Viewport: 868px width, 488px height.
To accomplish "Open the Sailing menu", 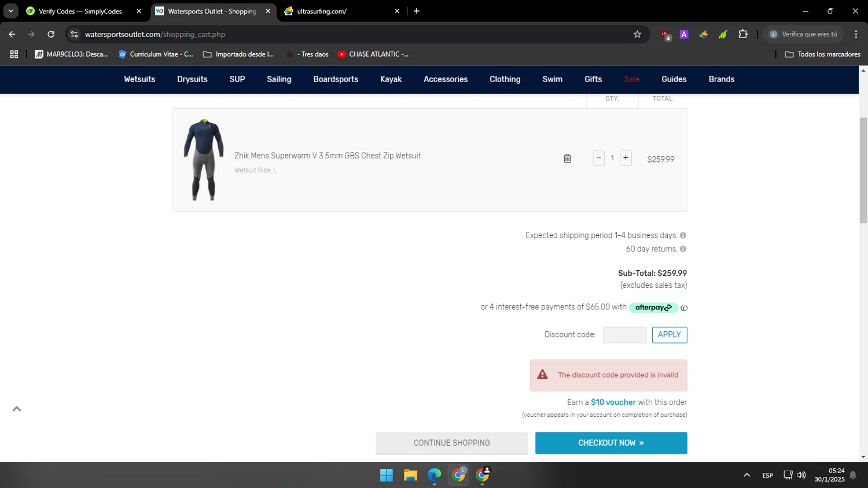I will 279,79.
